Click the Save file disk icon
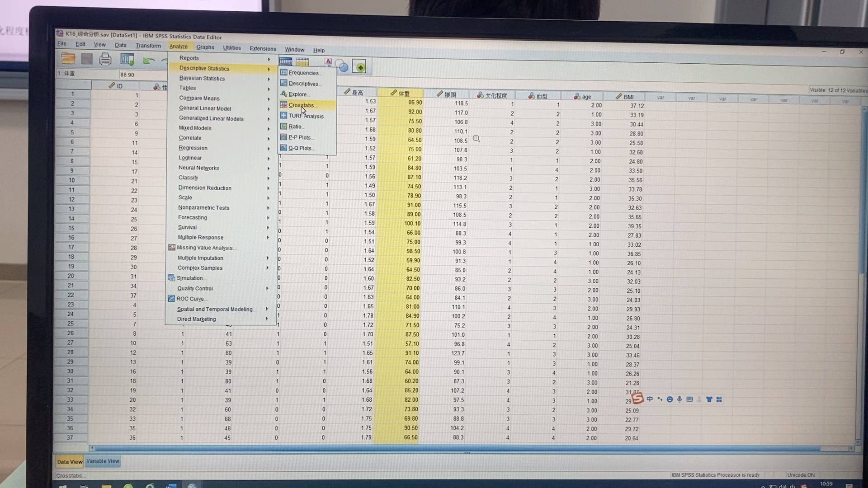The width and height of the screenshot is (868, 488). (87, 59)
